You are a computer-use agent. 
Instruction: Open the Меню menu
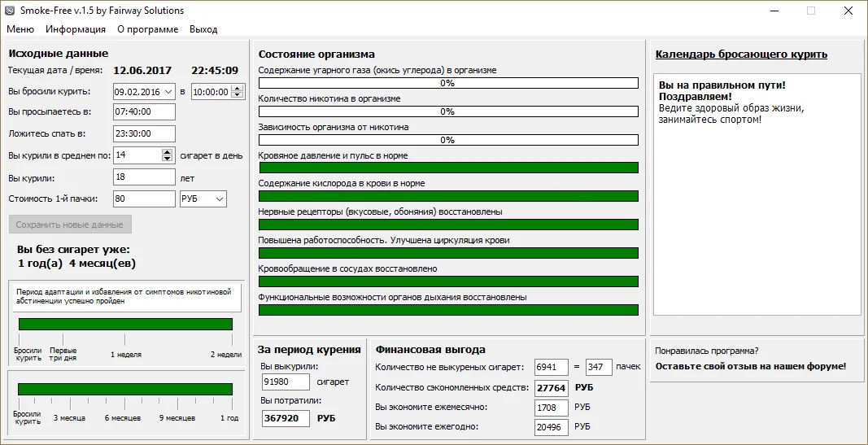click(20, 29)
